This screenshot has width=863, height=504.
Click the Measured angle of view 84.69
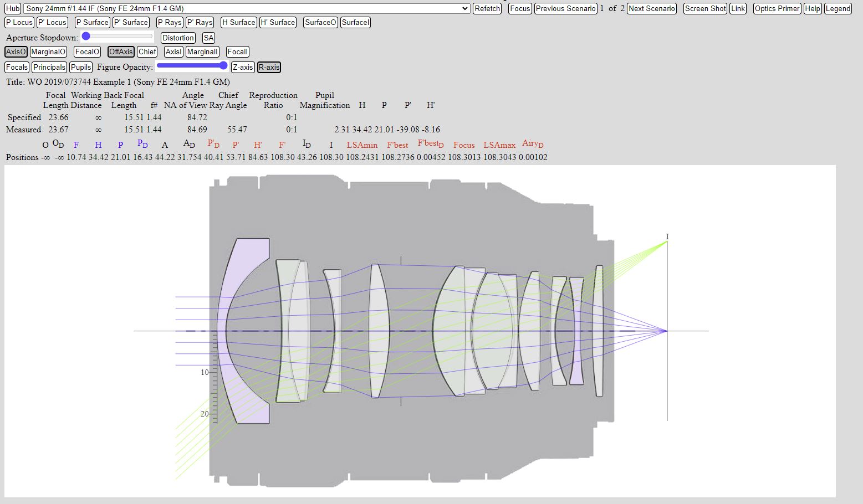(197, 130)
